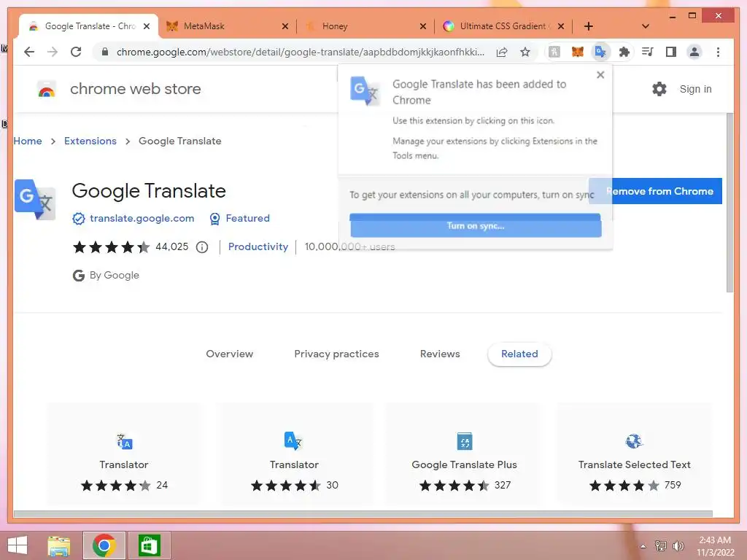The height and width of the screenshot is (560, 747).
Task: Open web store settings gear
Action: [x=659, y=89]
